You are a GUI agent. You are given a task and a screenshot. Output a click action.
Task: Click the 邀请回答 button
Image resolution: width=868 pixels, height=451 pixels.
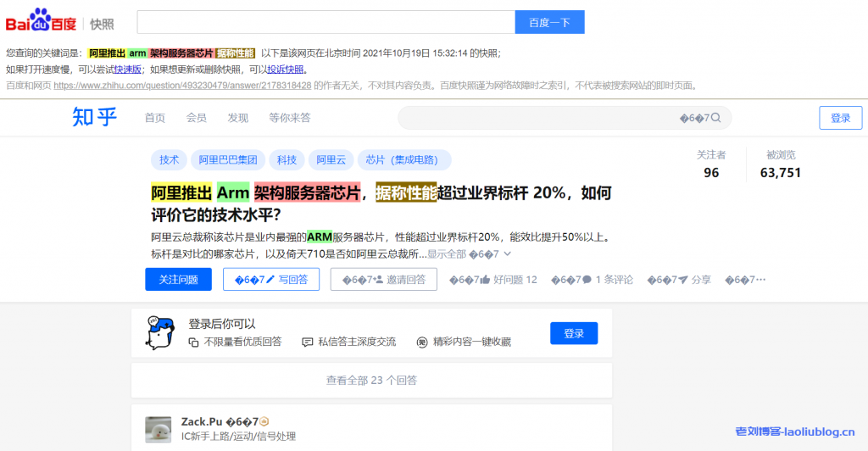[x=384, y=280]
